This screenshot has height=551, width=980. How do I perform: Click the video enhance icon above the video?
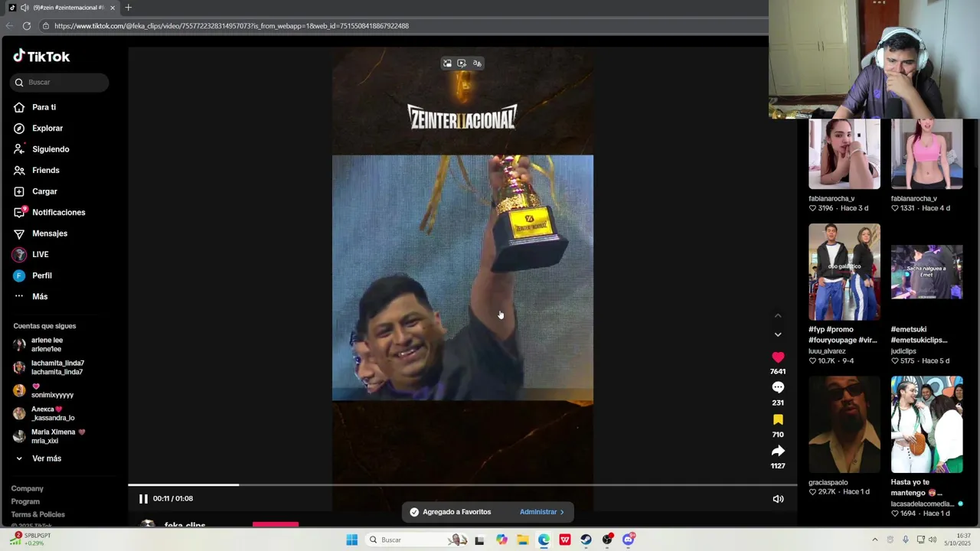[x=462, y=64]
